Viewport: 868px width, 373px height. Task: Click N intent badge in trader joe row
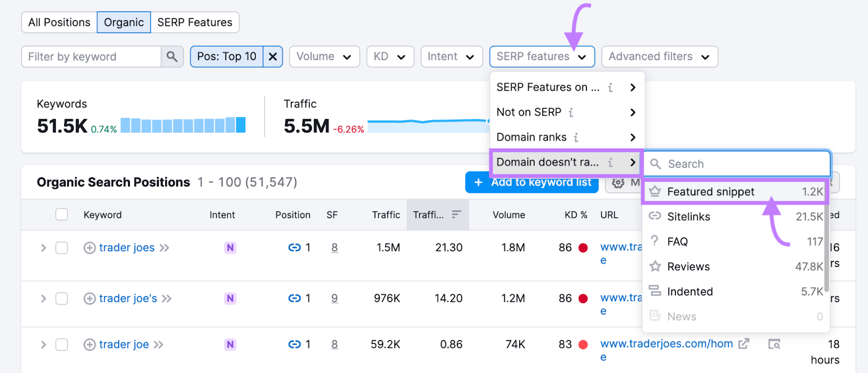pyautogui.click(x=231, y=345)
